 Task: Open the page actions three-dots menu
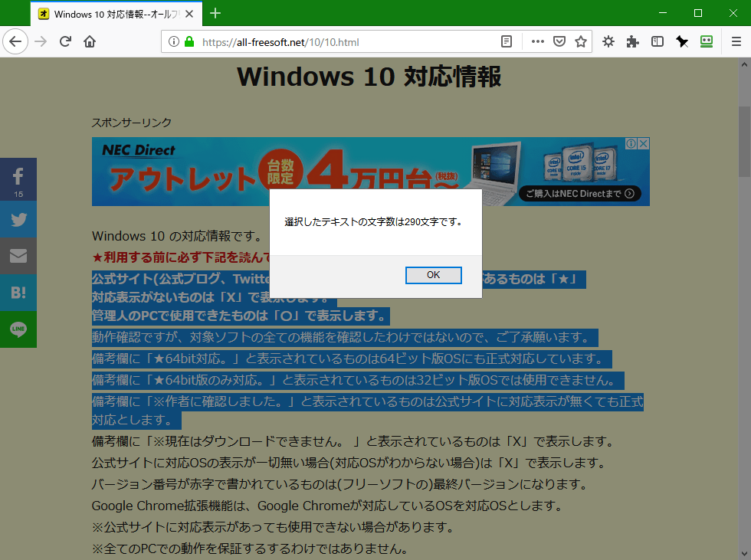click(x=537, y=41)
